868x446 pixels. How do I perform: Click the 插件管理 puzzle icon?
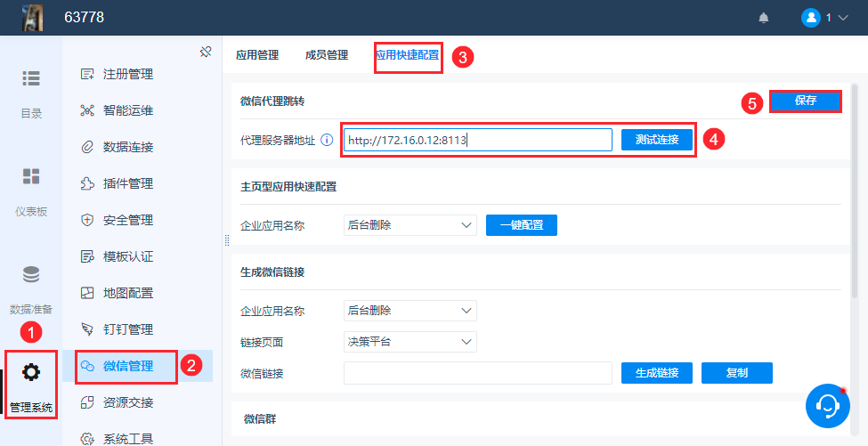(87, 183)
